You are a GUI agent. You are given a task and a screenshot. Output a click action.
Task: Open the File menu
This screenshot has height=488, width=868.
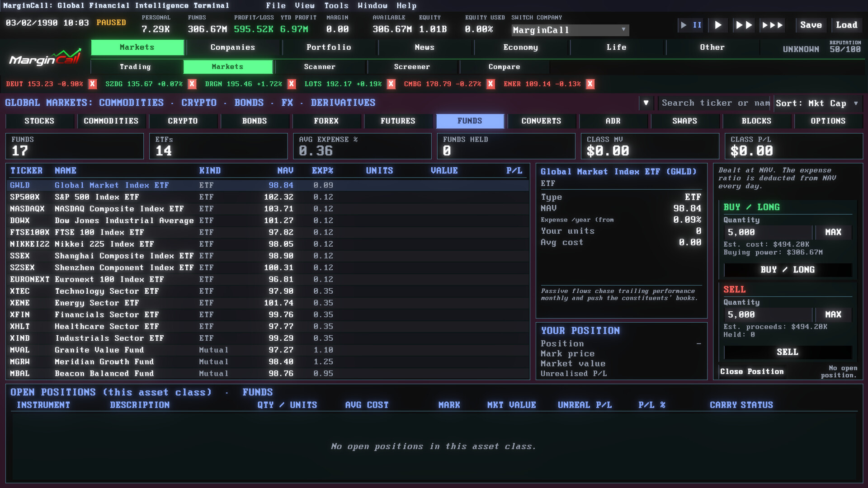coord(276,6)
